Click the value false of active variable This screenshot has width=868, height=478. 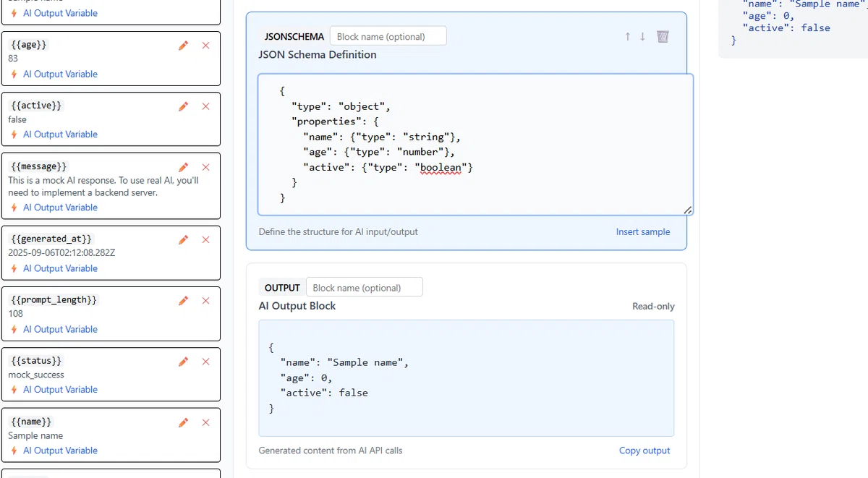coord(17,119)
